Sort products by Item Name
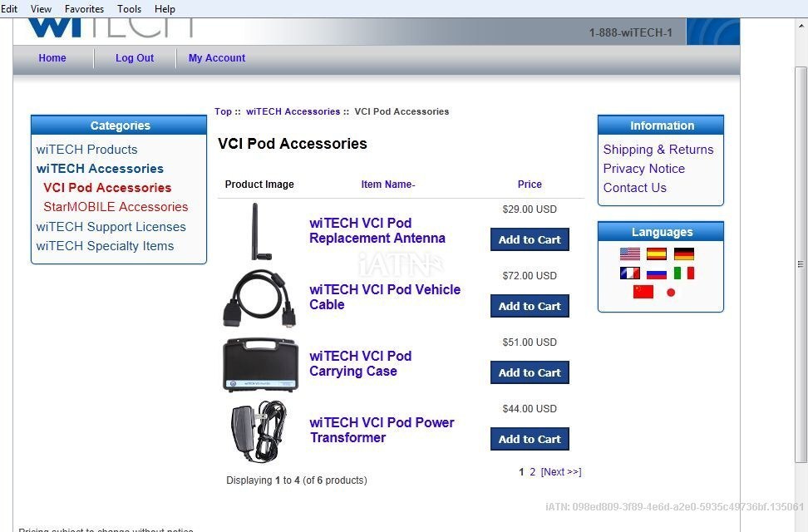Image resolution: width=808 pixels, height=532 pixels. tap(388, 185)
